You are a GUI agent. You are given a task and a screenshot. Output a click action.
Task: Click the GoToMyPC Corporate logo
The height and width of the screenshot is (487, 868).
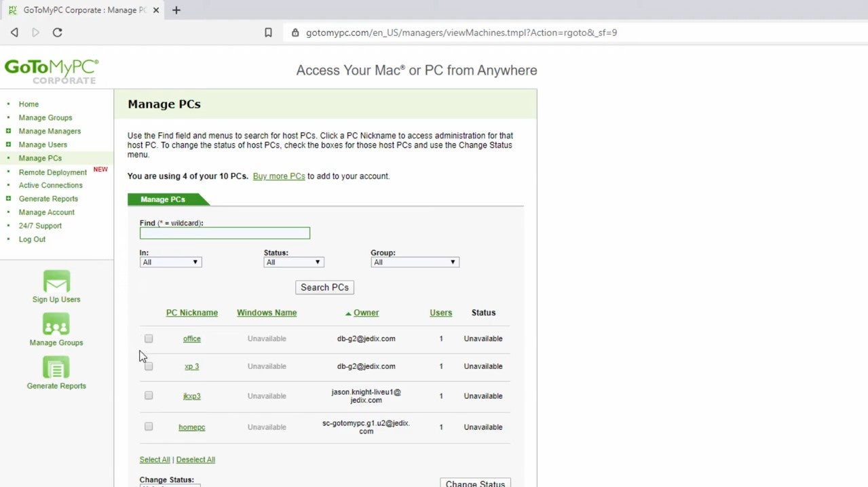tap(52, 71)
